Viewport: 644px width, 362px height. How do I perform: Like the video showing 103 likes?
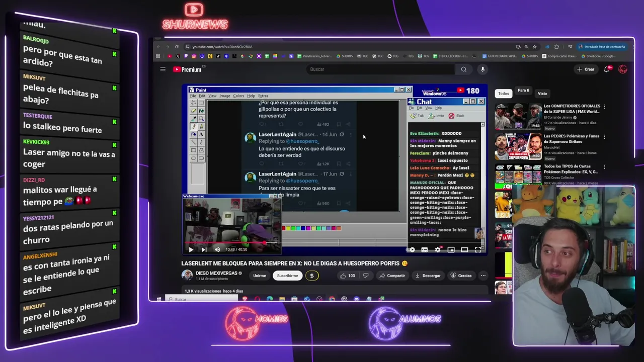click(348, 276)
